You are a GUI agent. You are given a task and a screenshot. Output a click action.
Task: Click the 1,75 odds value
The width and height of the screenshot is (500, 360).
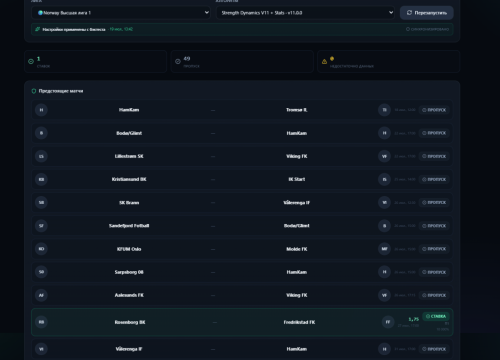414,319
